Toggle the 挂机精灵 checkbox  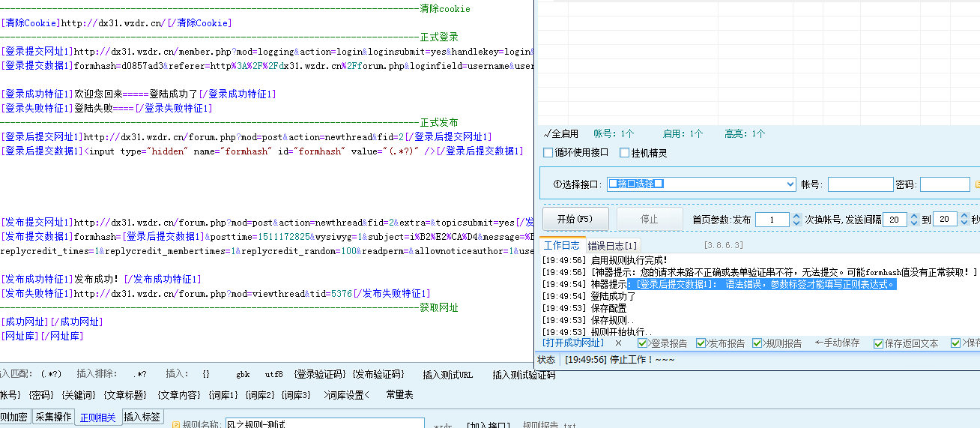click(625, 153)
